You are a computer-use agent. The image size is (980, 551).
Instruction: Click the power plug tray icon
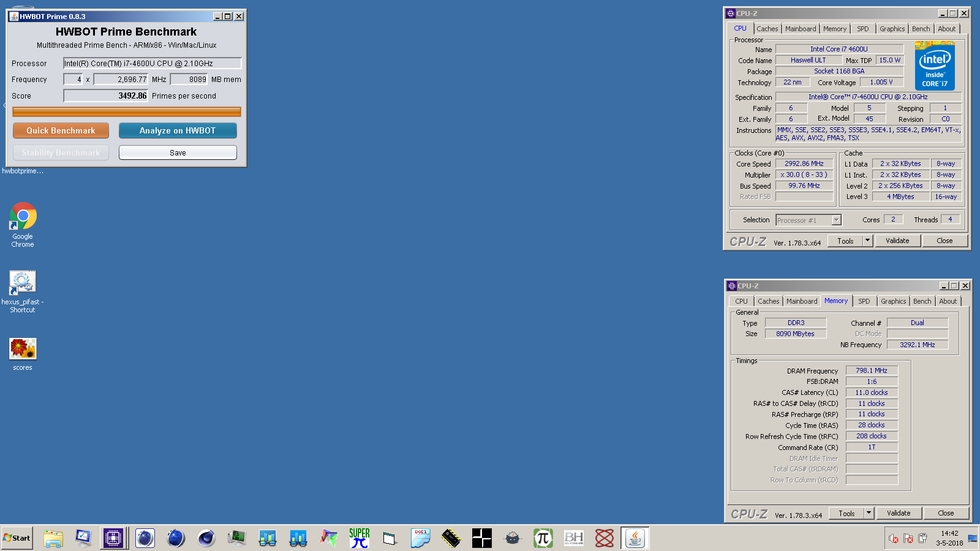point(923,539)
